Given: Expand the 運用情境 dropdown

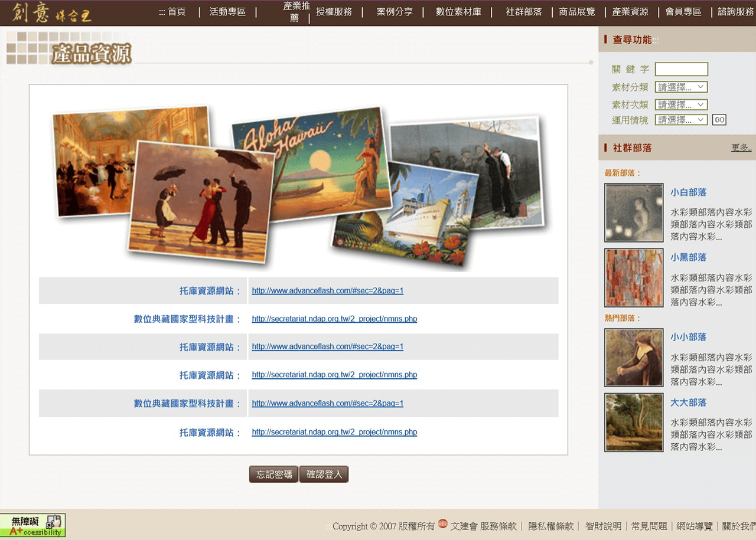Looking at the screenshot, I should click(681, 120).
